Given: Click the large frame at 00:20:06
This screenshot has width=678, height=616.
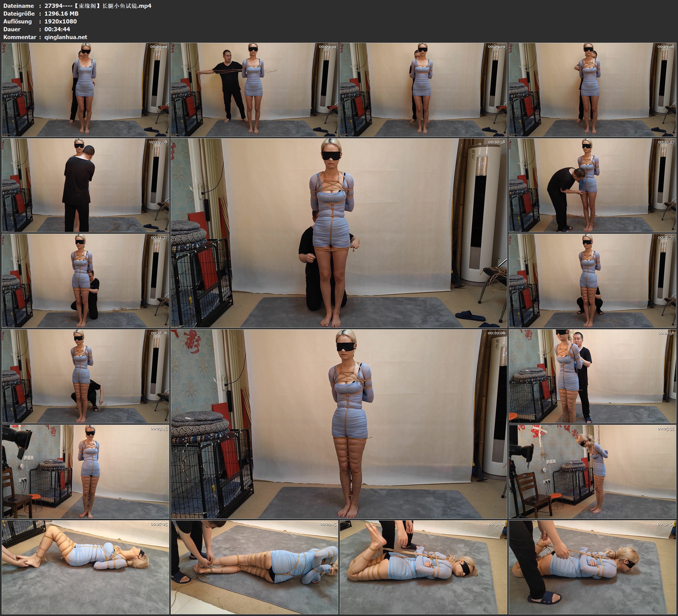Looking at the screenshot, I should (339, 424).
